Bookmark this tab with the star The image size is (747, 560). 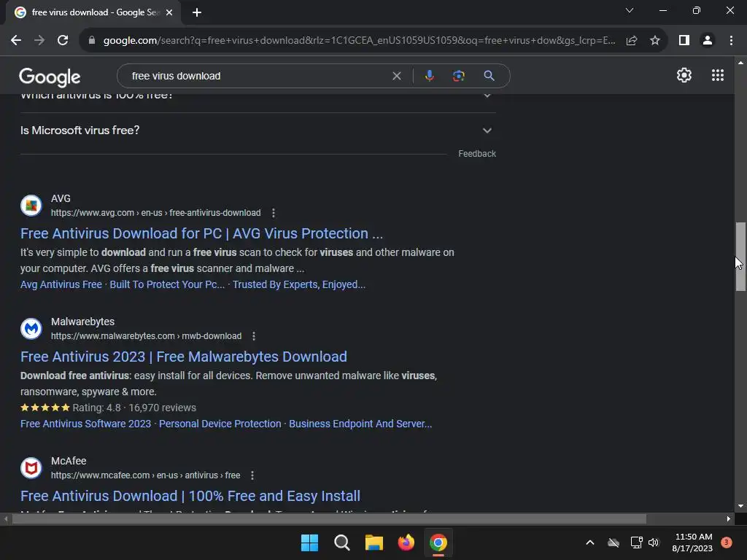(x=655, y=41)
